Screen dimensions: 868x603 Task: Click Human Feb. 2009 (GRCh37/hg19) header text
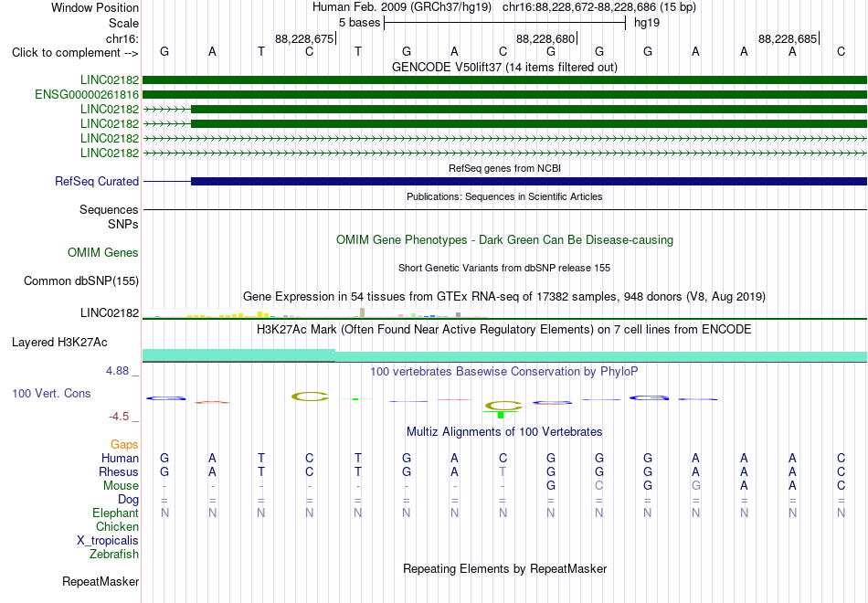coord(402,7)
